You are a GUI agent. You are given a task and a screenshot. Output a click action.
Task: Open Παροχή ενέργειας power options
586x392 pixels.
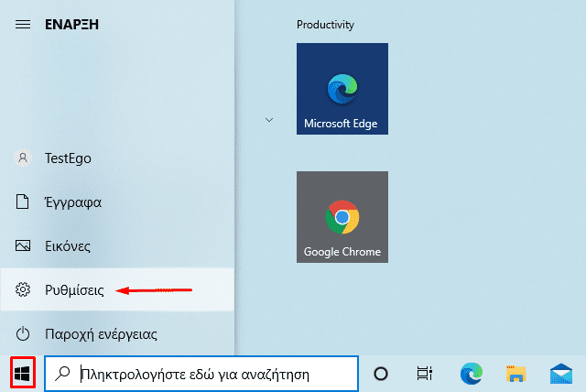tap(117, 333)
